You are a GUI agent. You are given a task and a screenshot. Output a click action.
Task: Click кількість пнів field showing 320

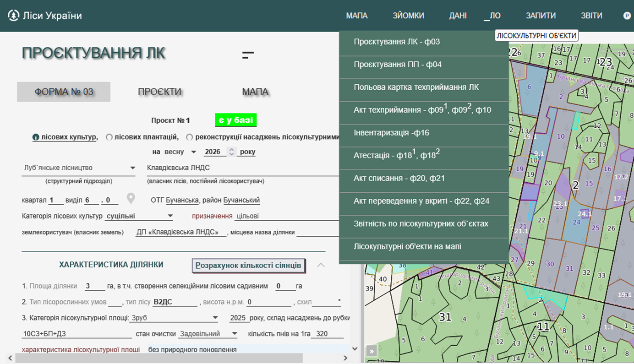327,334
